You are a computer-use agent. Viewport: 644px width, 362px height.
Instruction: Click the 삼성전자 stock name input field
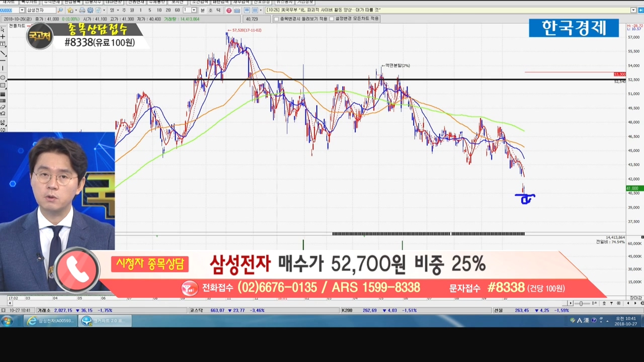coord(40,10)
